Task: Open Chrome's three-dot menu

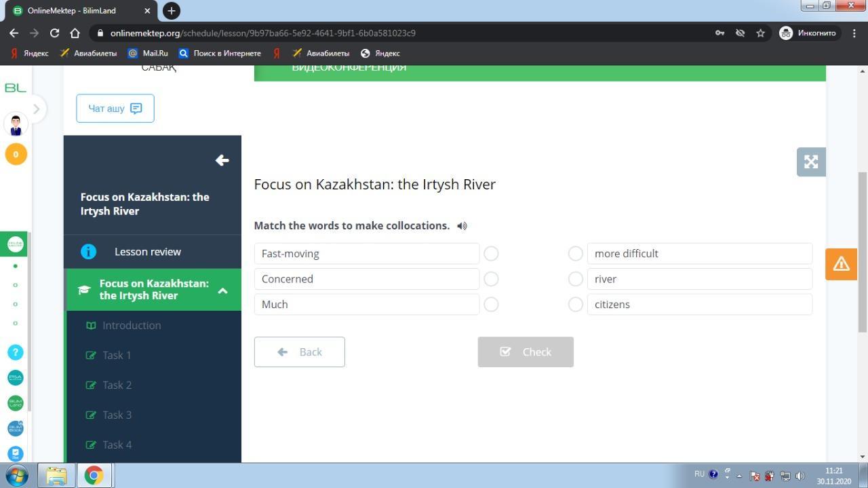Action: [x=854, y=33]
